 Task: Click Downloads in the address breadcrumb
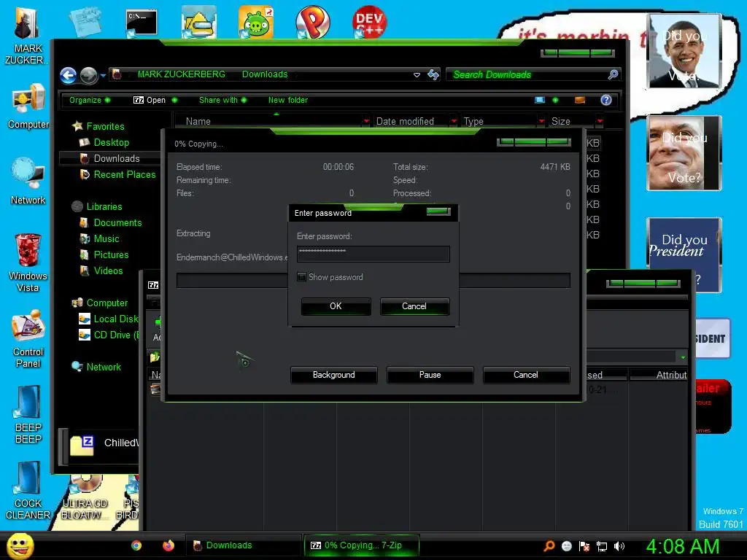pos(265,74)
